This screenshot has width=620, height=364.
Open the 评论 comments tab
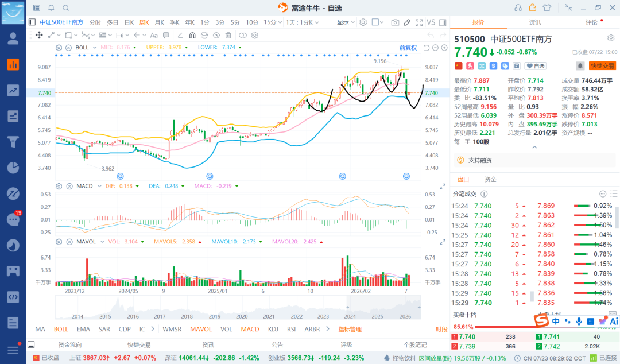click(591, 22)
